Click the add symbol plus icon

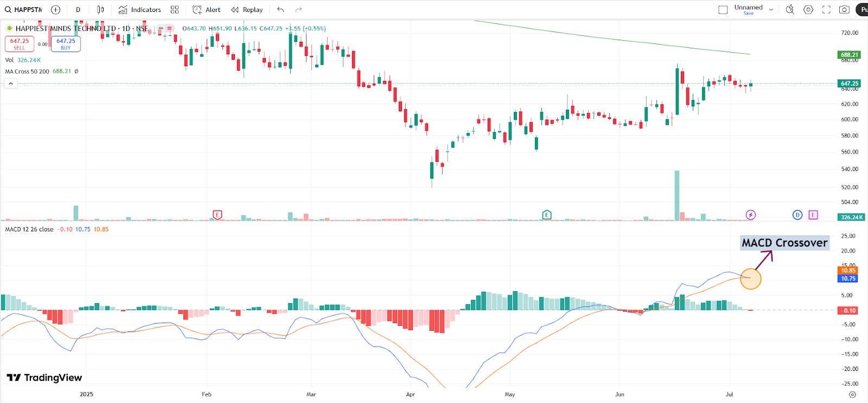pyautogui.click(x=55, y=10)
